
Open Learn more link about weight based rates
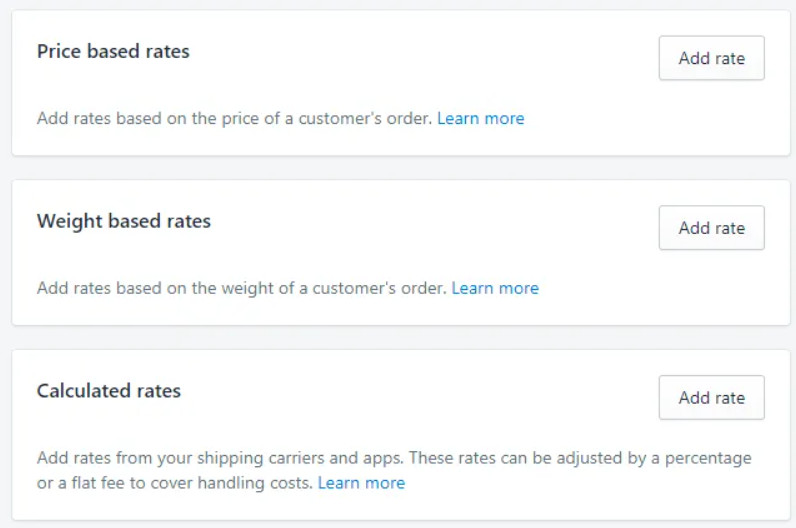click(495, 288)
